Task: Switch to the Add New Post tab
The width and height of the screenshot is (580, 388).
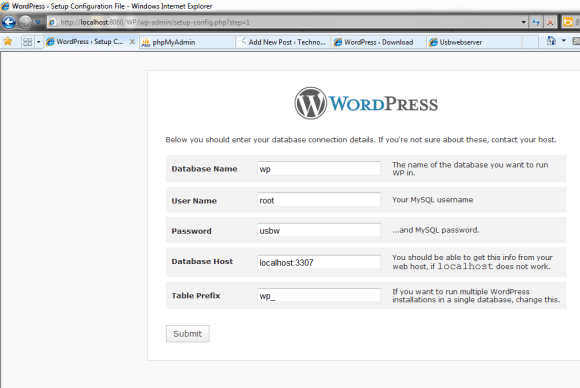Action: point(283,42)
